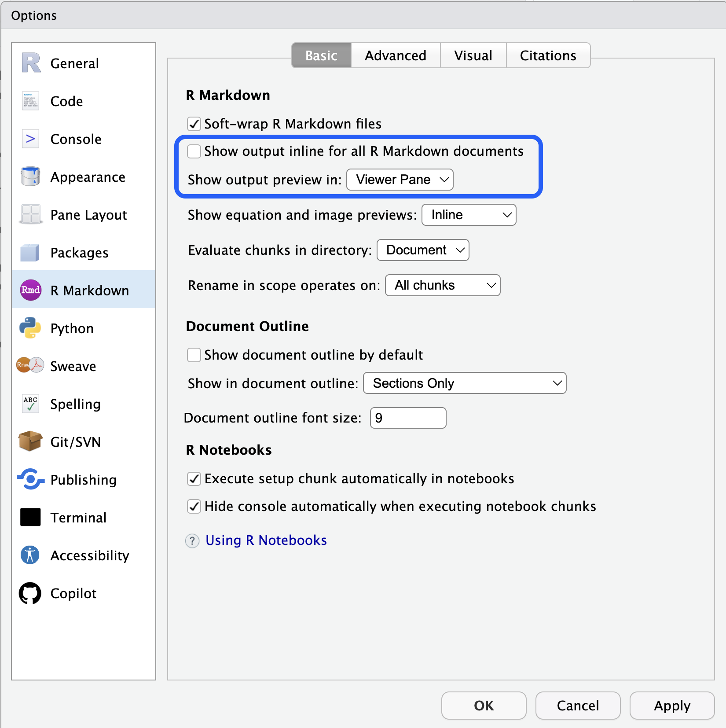This screenshot has height=728, width=726.
Task: Uncheck Soft-wrap R Markdown files
Action: tap(194, 124)
